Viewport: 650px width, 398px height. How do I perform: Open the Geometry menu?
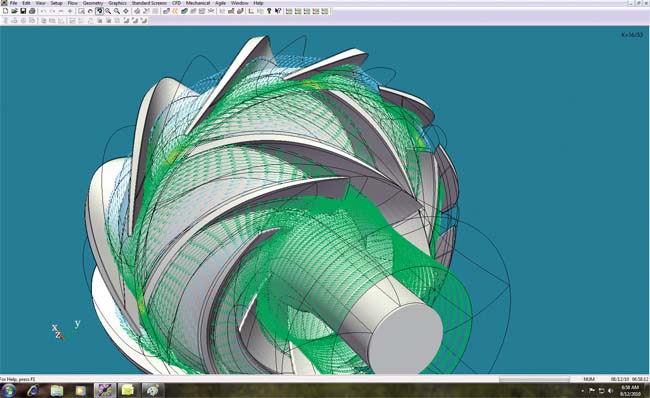tap(92, 3)
